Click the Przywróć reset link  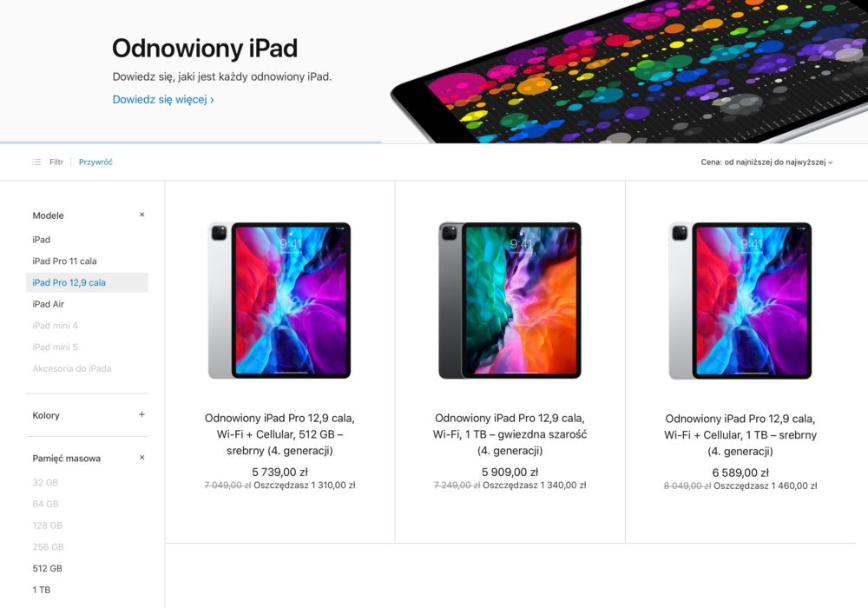[95, 162]
